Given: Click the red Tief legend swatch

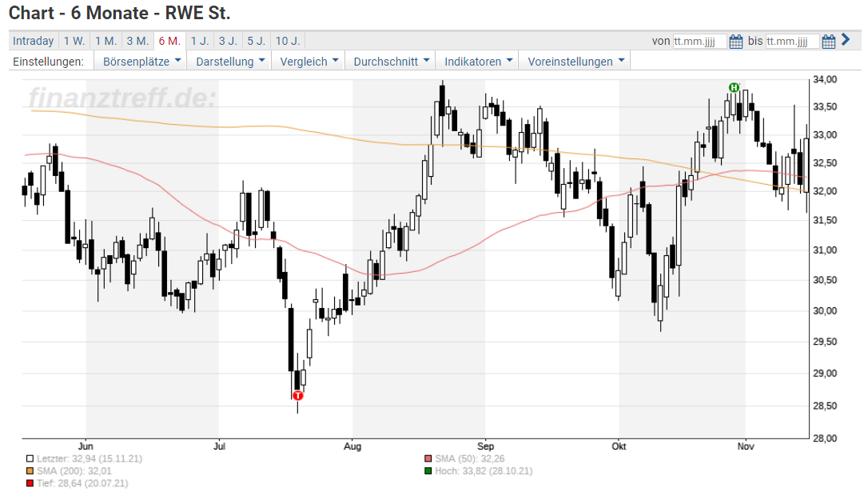Looking at the screenshot, I should pyautogui.click(x=30, y=483).
